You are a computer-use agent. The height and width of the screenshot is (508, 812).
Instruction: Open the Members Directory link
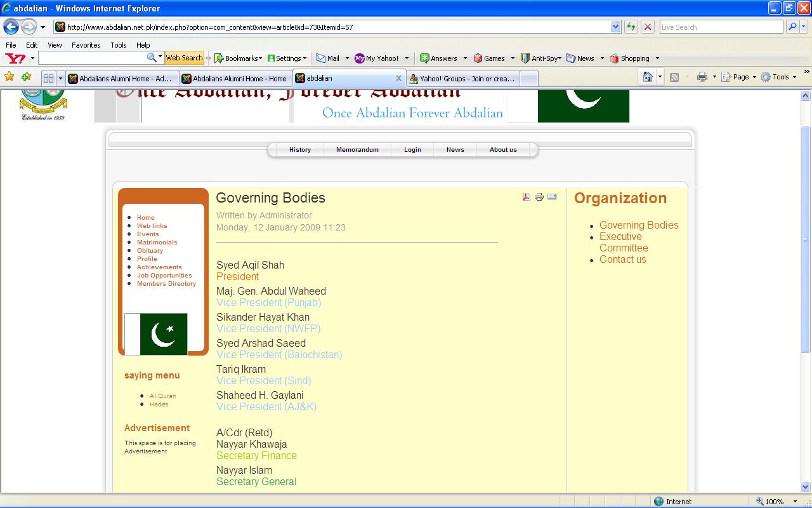[x=166, y=284]
